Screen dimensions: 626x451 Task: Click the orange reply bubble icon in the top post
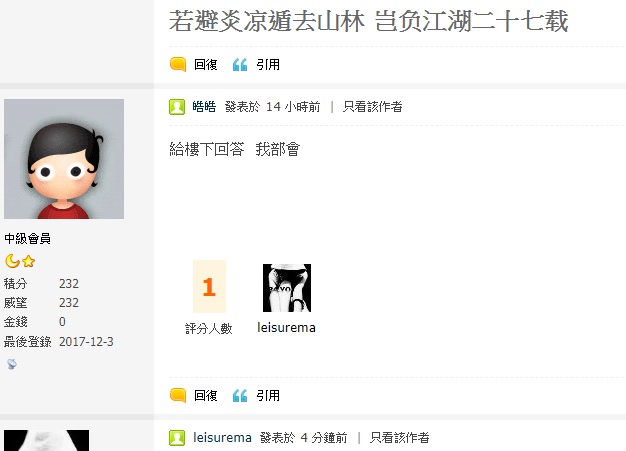(x=178, y=64)
